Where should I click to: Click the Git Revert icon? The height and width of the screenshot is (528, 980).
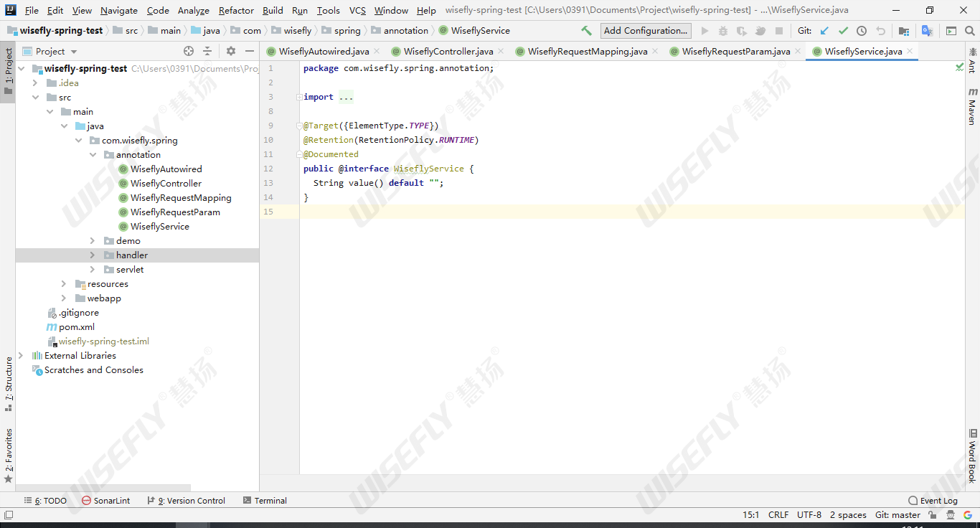(880, 31)
